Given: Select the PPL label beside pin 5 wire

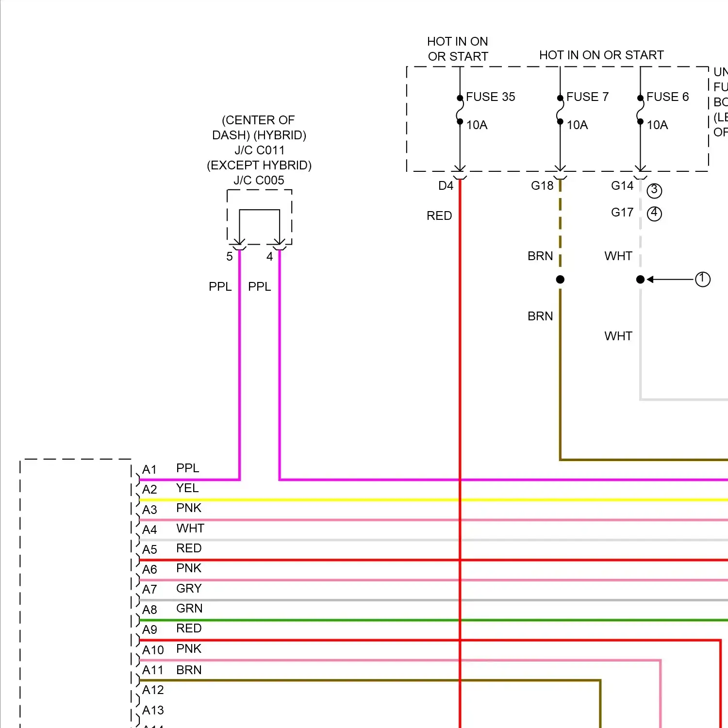Looking at the screenshot, I should [x=220, y=287].
